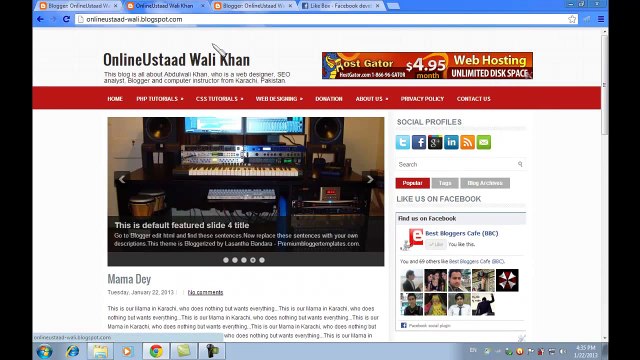Click the No comments link
Viewport: 640px width, 360px height.
pyautogui.click(x=205, y=292)
